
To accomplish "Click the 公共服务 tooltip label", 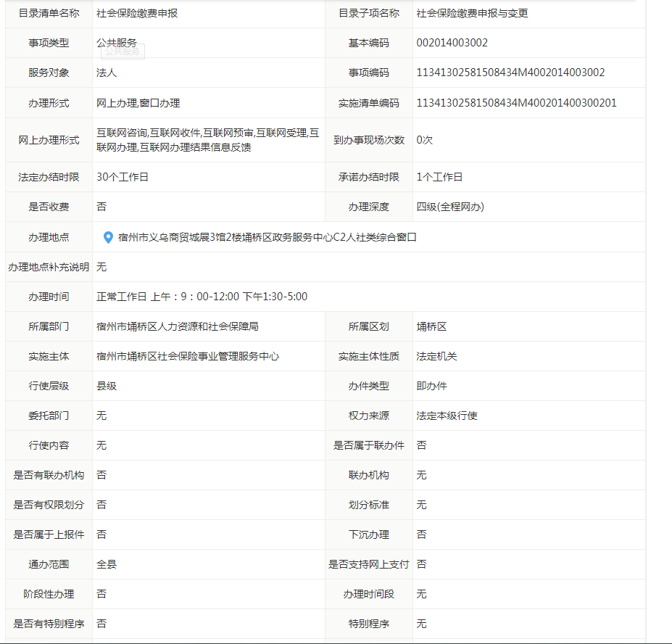I will 123,51.
